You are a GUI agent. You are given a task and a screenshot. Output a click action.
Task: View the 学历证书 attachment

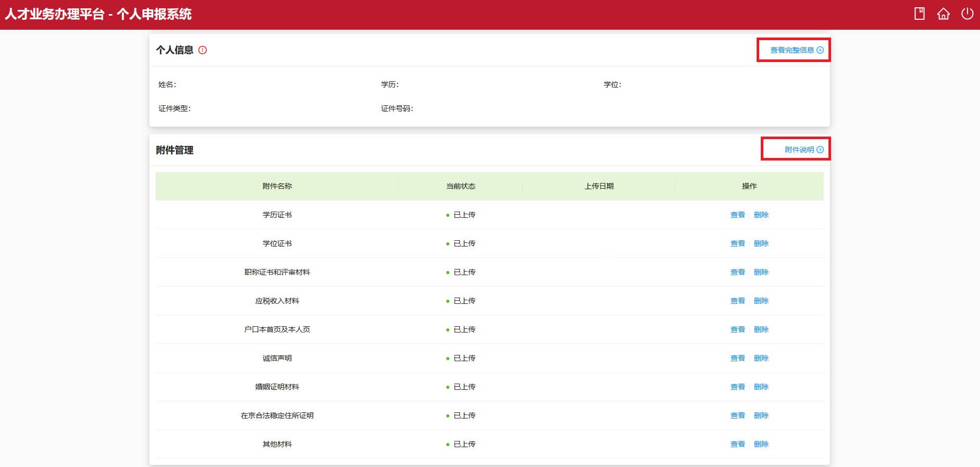coord(737,215)
